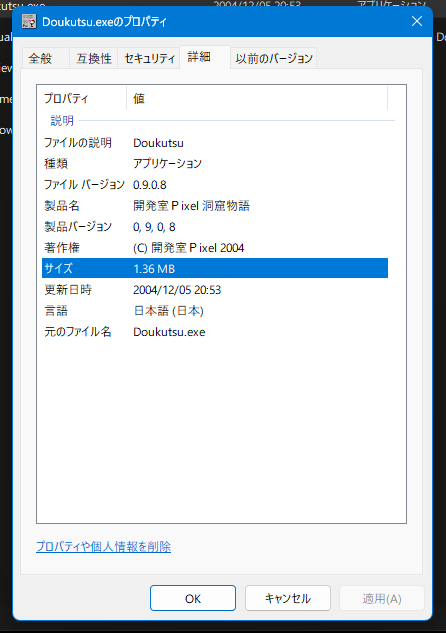
Task: Click the value (C) 開発室 Pixel 2004
Action: (188, 248)
